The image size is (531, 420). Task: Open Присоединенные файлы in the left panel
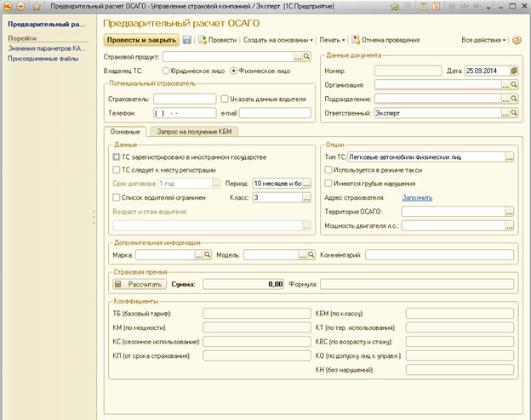point(43,59)
